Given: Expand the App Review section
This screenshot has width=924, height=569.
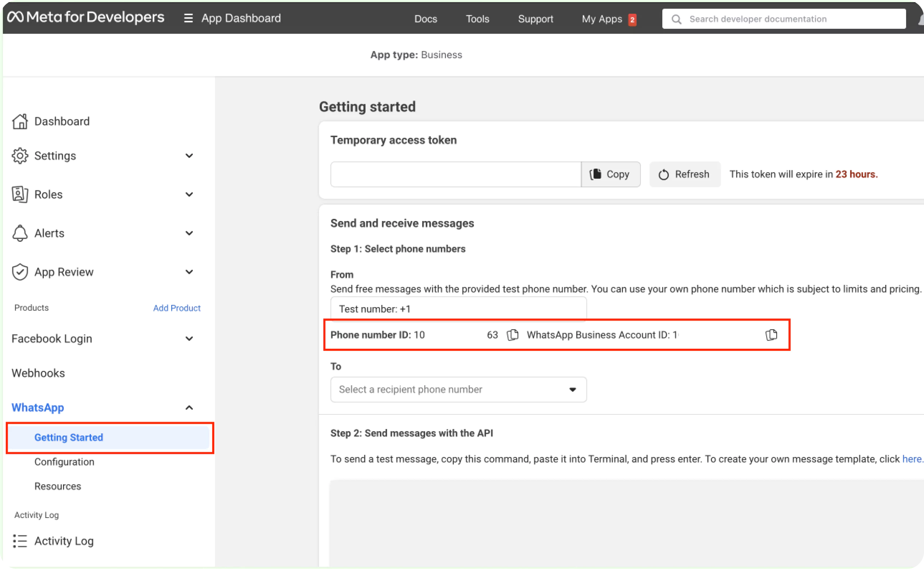Looking at the screenshot, I should [x=189, y=272].
